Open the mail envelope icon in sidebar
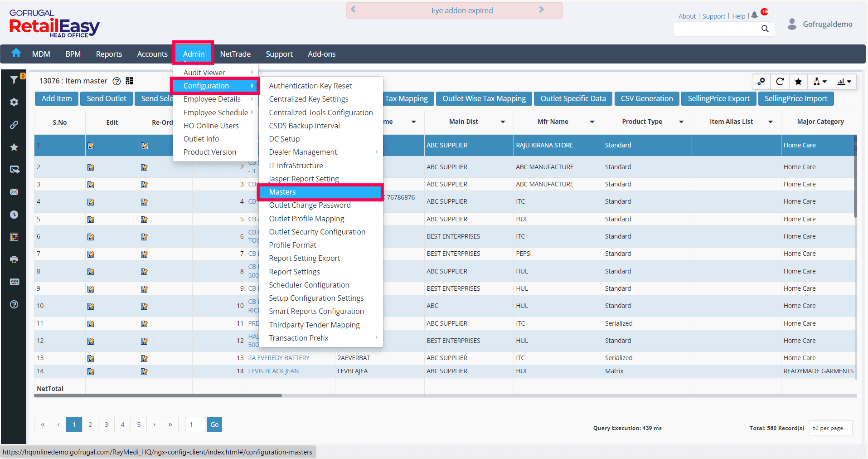The height and width of the screenshot is (459, 868). click(x=14, y=192)
